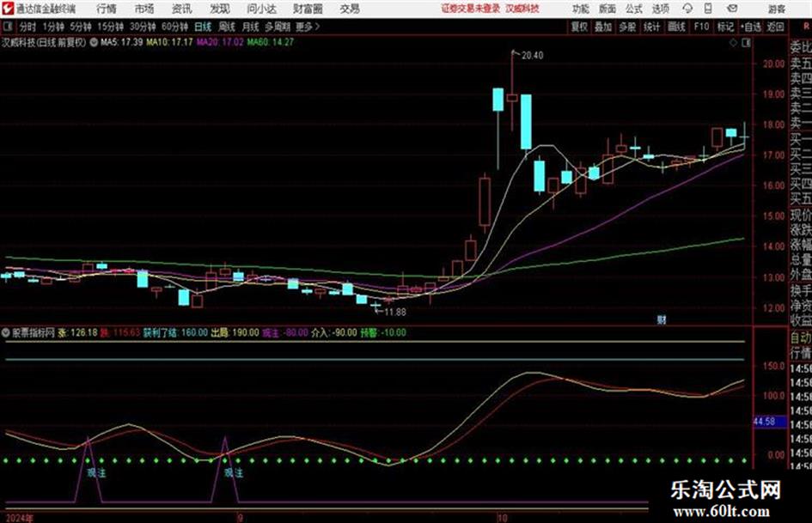Open the 资讯 menu
This screenshot has height=523, width=812.
click(x=182, y=9)
